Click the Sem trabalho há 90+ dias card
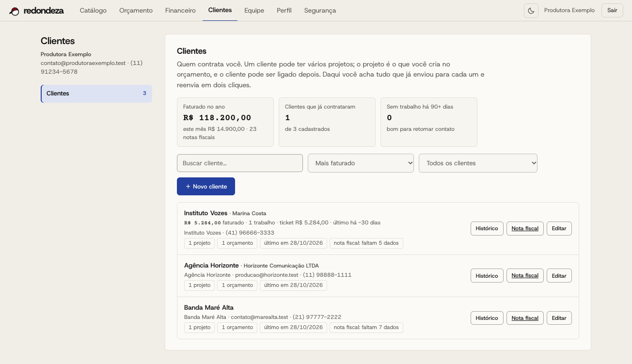 pyautogui.click(x=429, y=122)
